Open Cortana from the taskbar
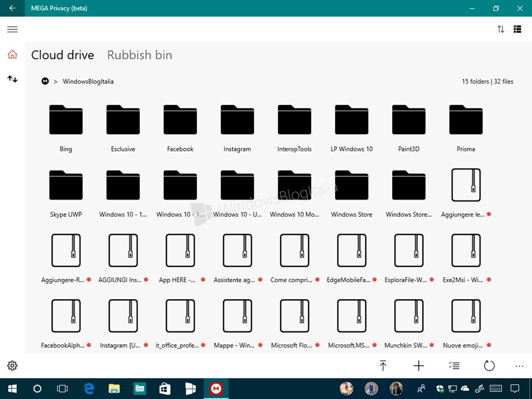This screenshot has width=532, height=399. [37, 388]
